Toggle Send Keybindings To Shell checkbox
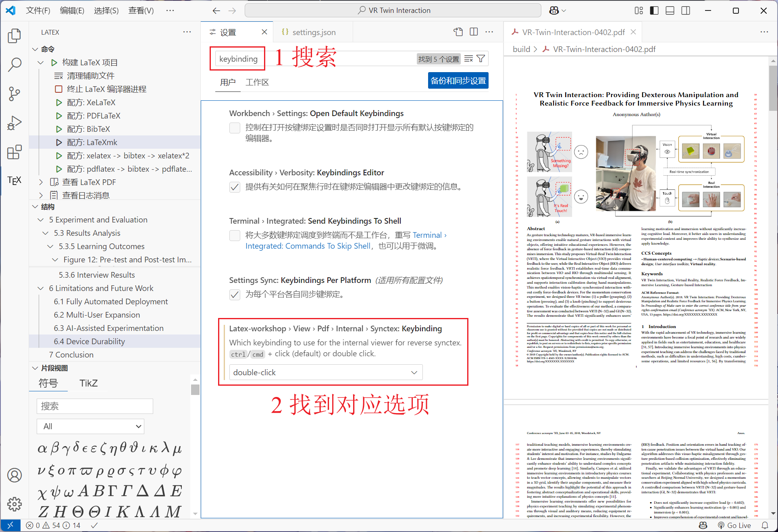Screen dimensions: 778x532 tap(235, 235)
